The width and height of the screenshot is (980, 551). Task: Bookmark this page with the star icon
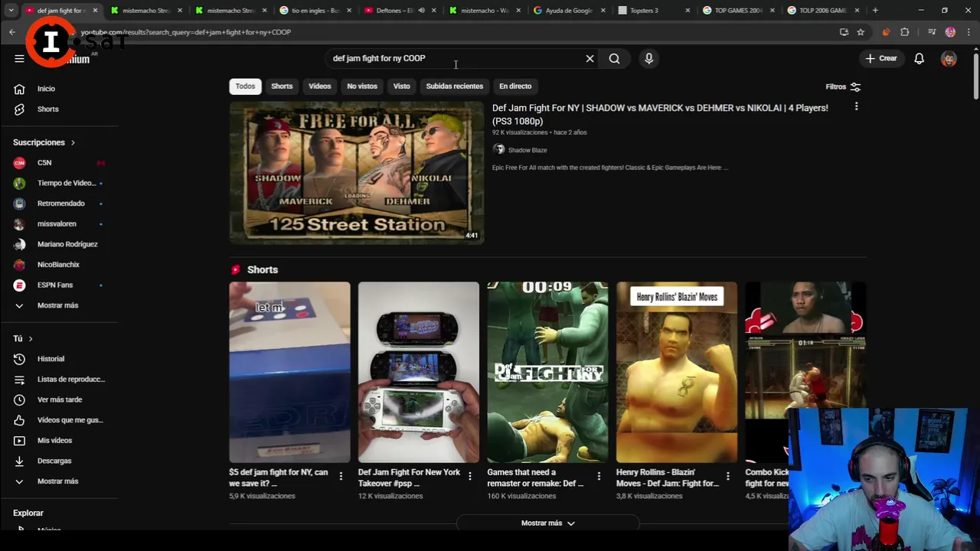pos(861,32)
